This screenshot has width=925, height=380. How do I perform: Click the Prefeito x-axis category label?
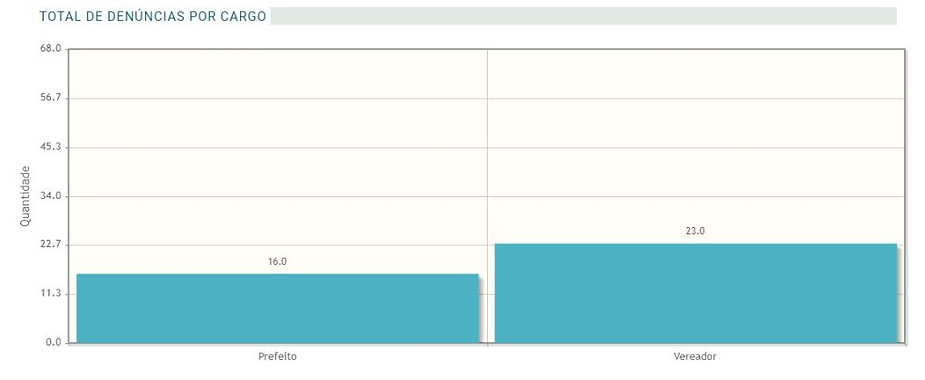[277, 357]
